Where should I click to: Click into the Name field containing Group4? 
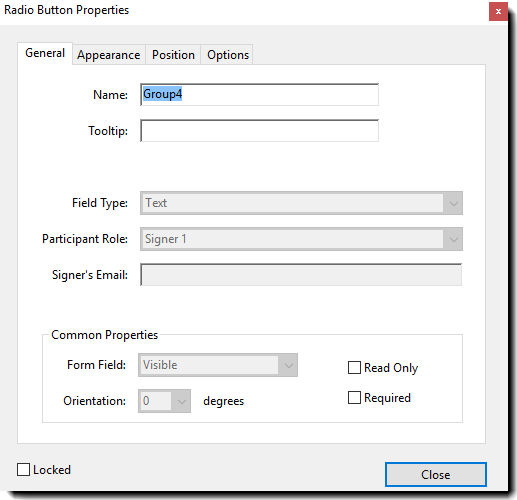(259, 95)
